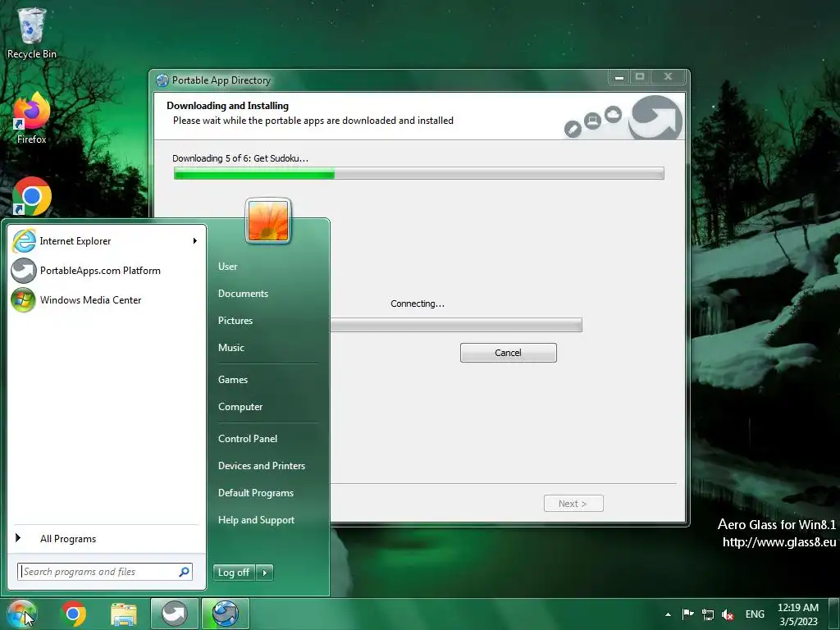Focus the Search programs and files box
840x630 pixels.
click(104, 572)
